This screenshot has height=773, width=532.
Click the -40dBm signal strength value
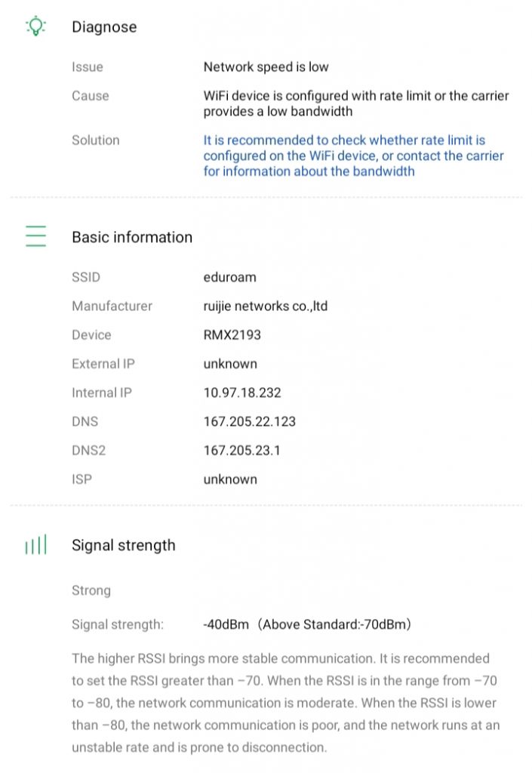[x=306, y=624]
